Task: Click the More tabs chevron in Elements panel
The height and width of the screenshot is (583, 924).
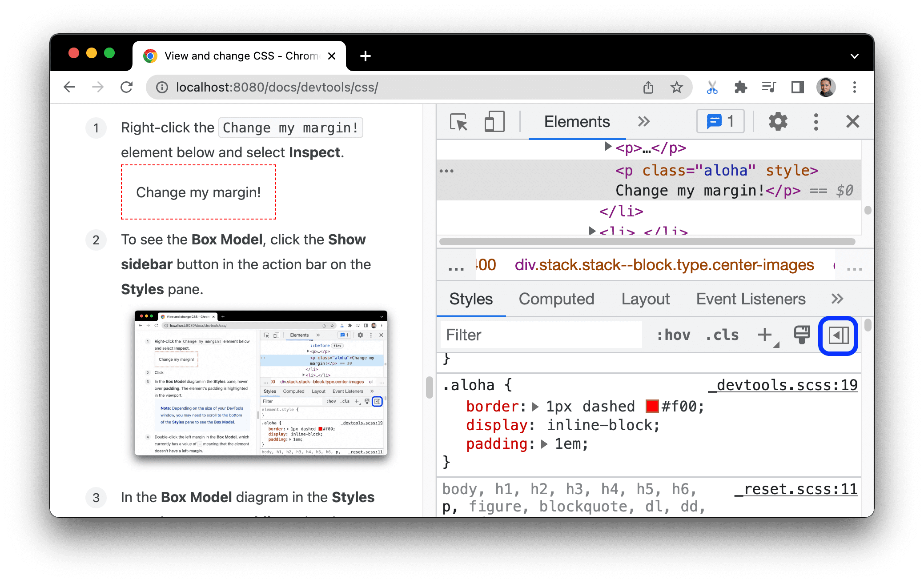Action: click(x=644, y=122)
